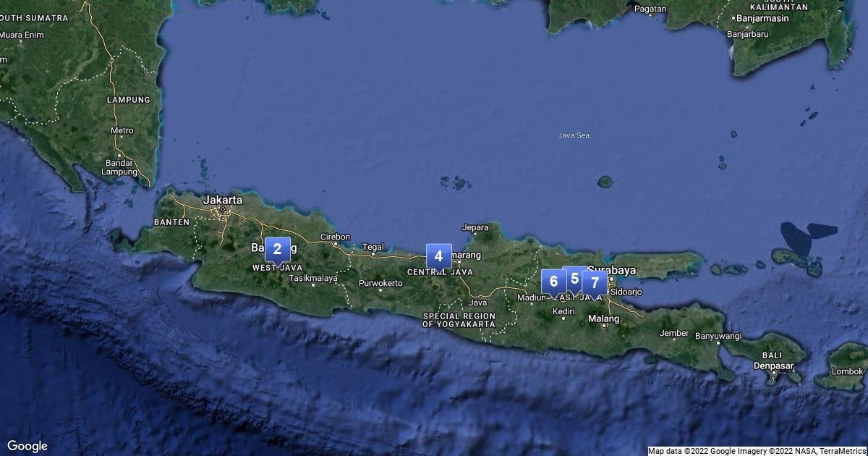Screen dimensions: 868x456
Task: Select the Jepara label
Action: click(x=475, y=227)
